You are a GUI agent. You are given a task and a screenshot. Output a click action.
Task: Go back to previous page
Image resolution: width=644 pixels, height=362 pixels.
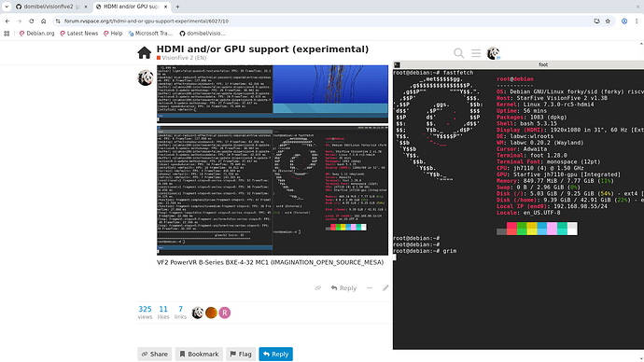pos(7,21)
